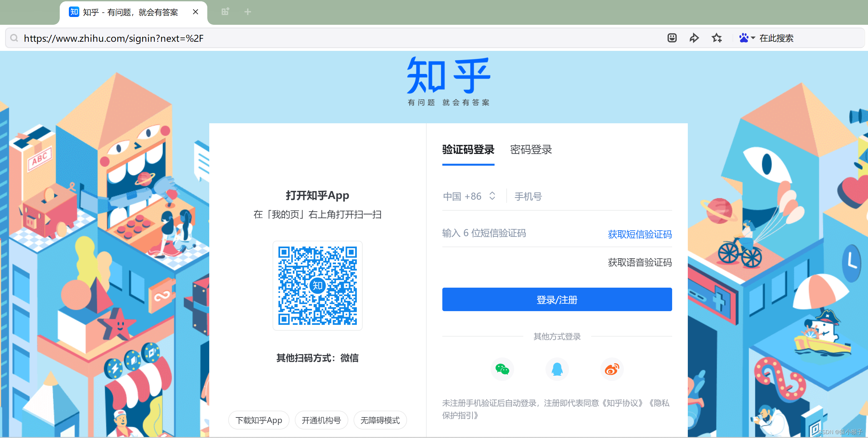Expand the China +86 country code selector
868x438 pixels.
[x=469, y=196]
